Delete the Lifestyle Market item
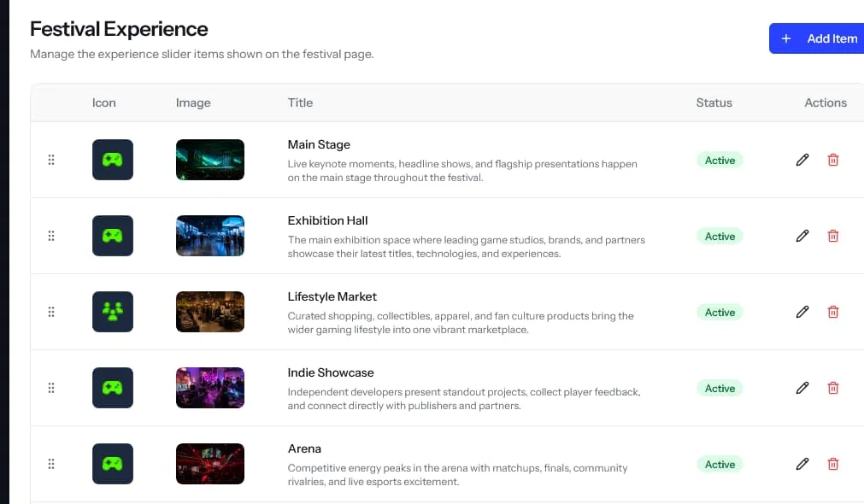The height and width of the screenshot is (504, 864). click(833, 312)
